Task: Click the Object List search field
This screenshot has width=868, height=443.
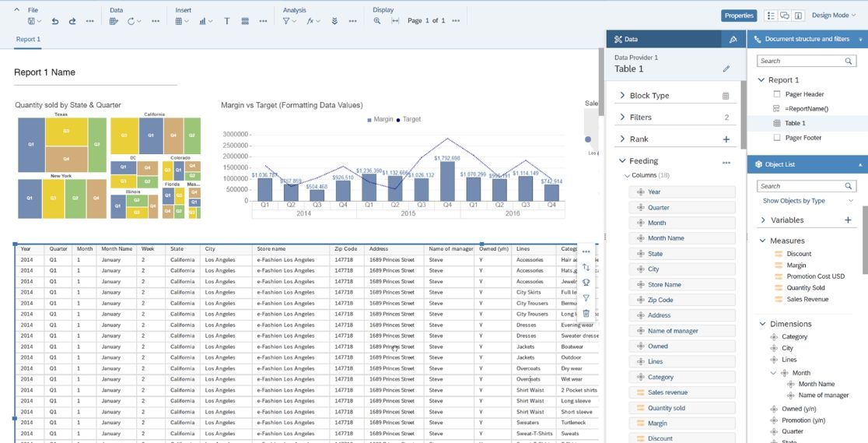Action: pos(806,186)
